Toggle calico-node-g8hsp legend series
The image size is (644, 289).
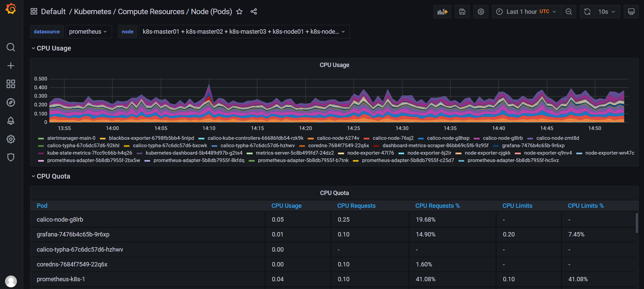[x=448, y=138]
